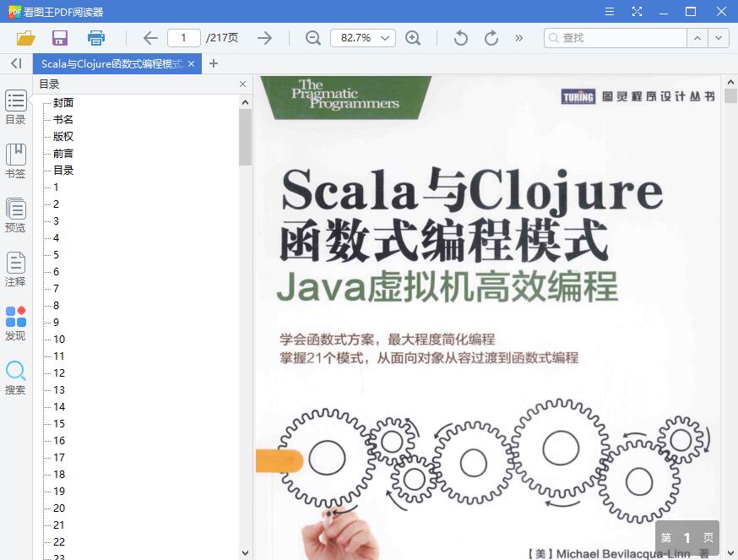Close the Scala与Clojure document tab
The height and width of the screenshot is (560, 738).
pos(191,63)
